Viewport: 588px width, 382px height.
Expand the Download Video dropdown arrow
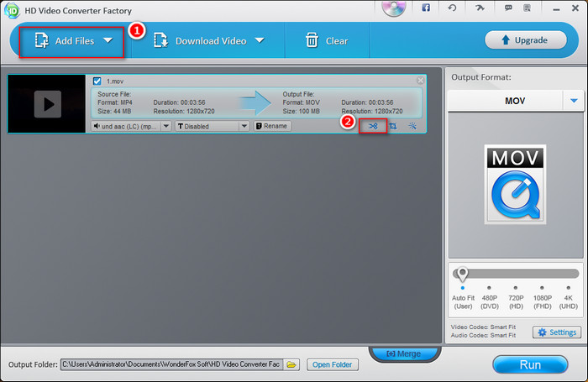[x=260, y=40]
